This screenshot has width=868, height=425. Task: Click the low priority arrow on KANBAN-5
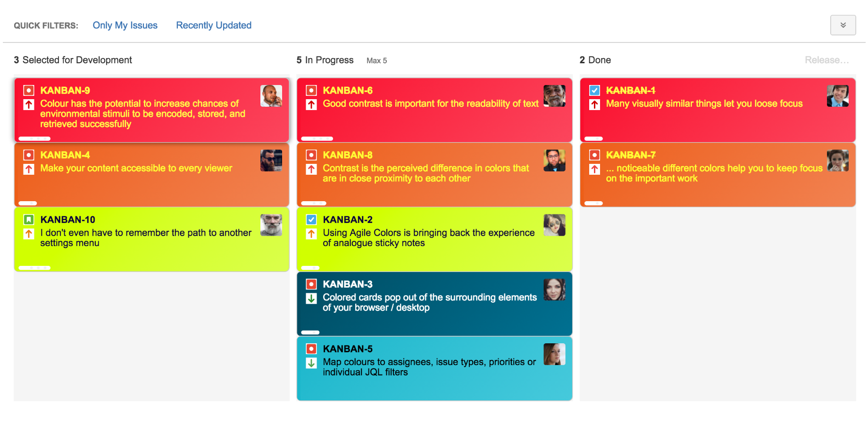tap(311, 363)
